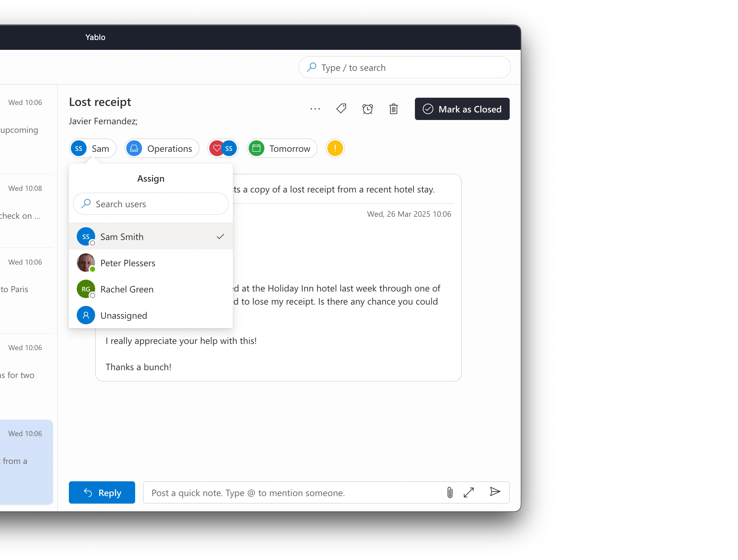Click the paperclip attachment icon
Image resolution: width=738 pixels, height=560 pixels.
pos(449,492)
